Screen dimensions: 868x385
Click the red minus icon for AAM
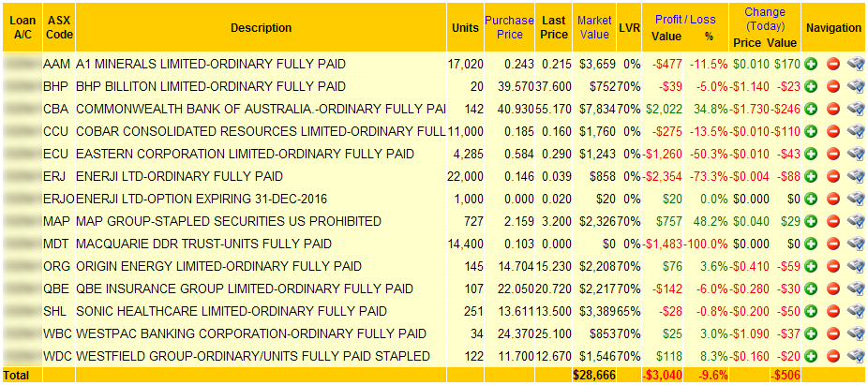(x=833, y=64)
